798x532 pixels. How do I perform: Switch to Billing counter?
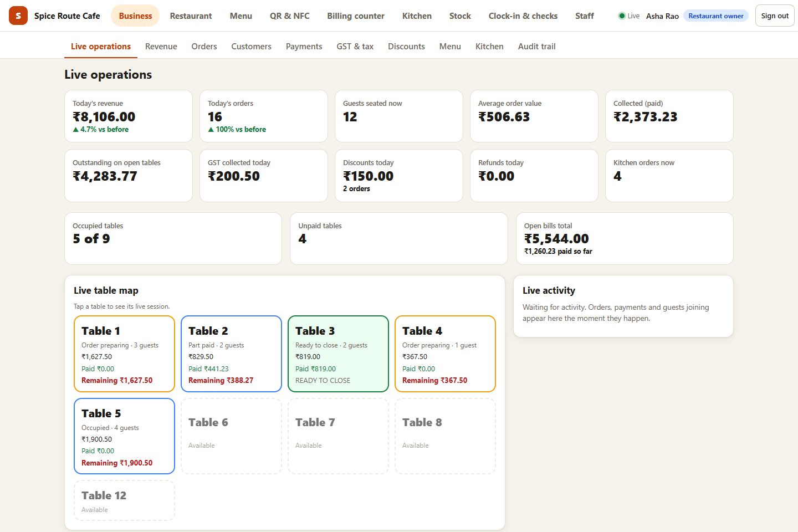[356, 16]
